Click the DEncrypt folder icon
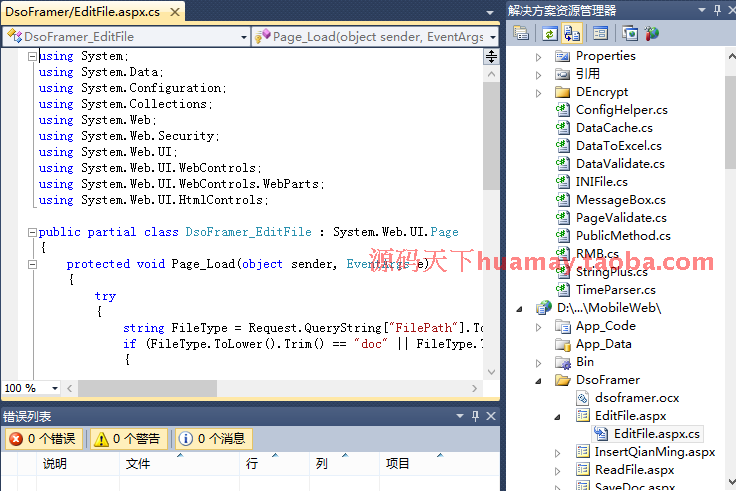 tap(562, 92)
